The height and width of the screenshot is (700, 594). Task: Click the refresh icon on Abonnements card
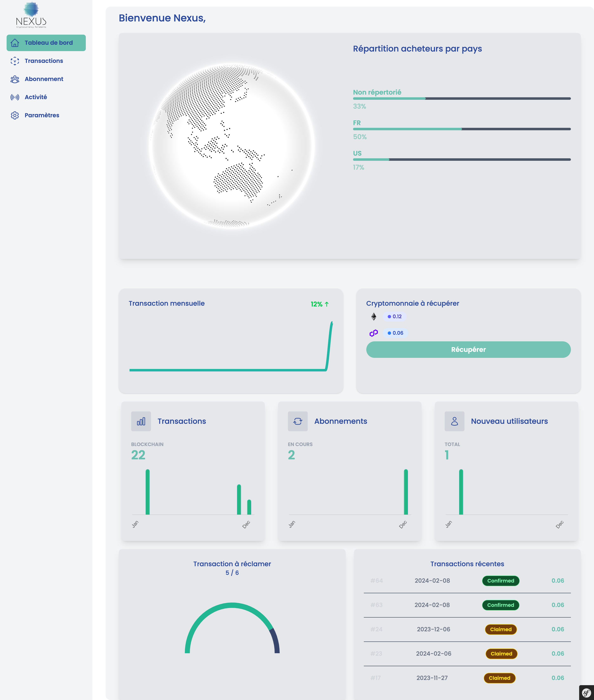click(x=297, y=421)
